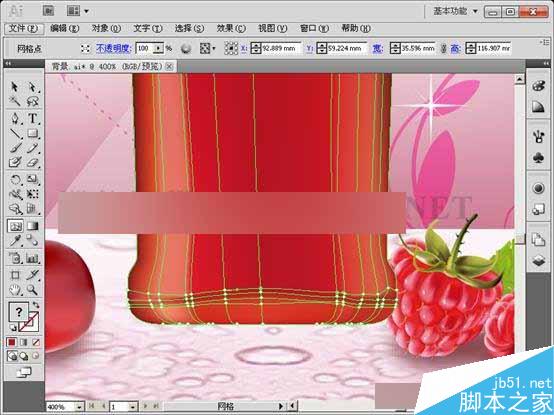Open the 对象(O) menu

[106, 29]
